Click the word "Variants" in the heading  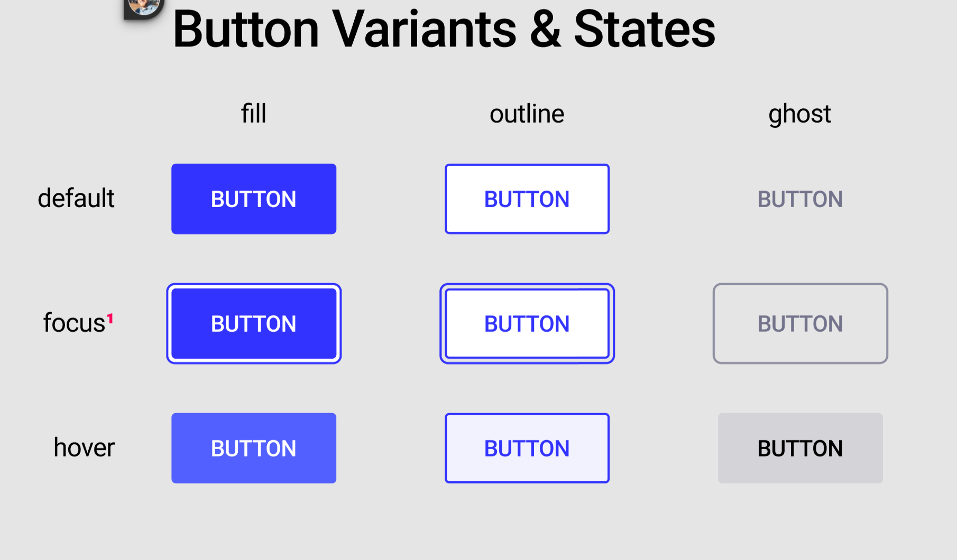pos(424,29)
